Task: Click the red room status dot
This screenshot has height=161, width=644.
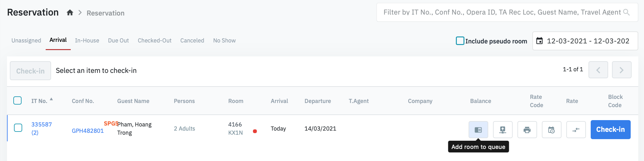Action: 255,131
